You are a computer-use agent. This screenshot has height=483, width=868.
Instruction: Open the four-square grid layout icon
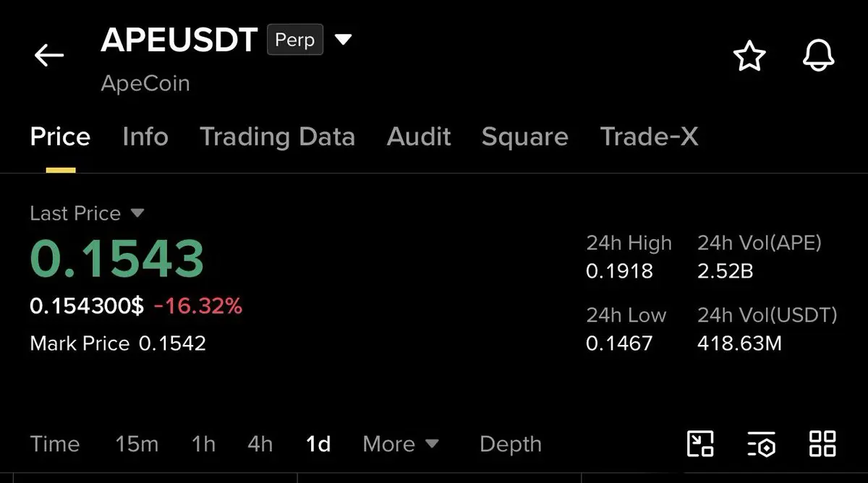coord(822,443)
